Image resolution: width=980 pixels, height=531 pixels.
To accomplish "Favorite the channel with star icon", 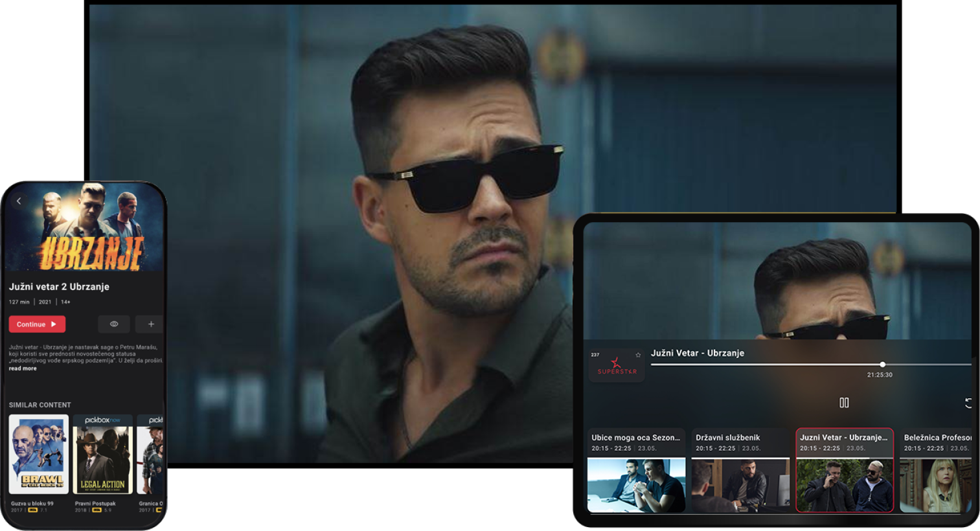I will (638, 355).
